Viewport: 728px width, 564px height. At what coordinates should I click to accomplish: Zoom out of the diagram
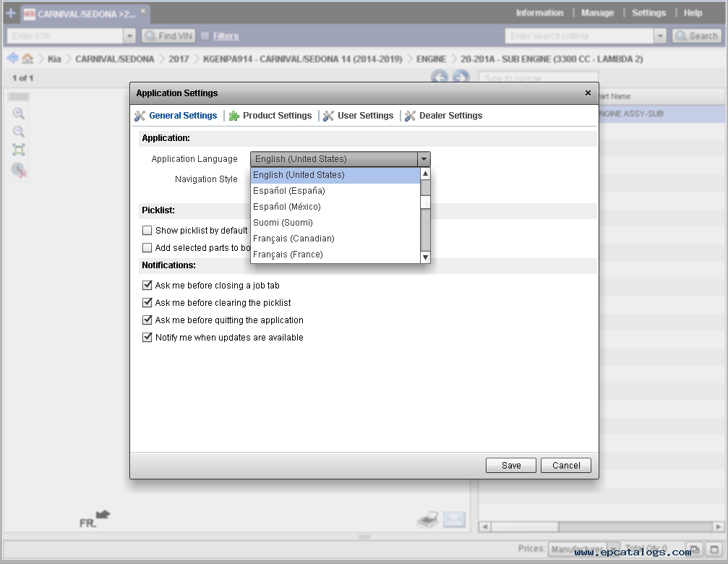[19, 132]
